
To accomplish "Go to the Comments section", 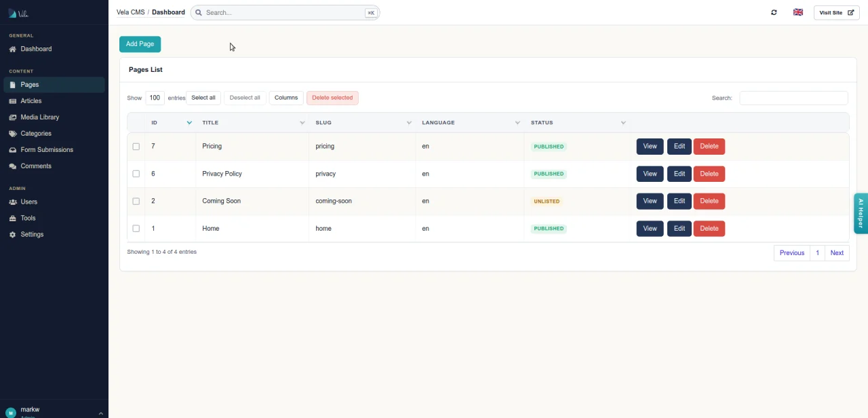I will pos(35,166).
